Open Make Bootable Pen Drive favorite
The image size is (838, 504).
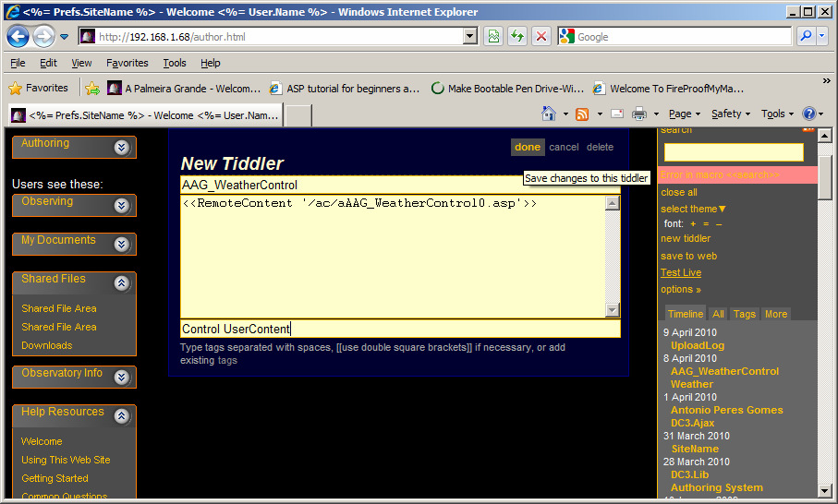[507, 89]
